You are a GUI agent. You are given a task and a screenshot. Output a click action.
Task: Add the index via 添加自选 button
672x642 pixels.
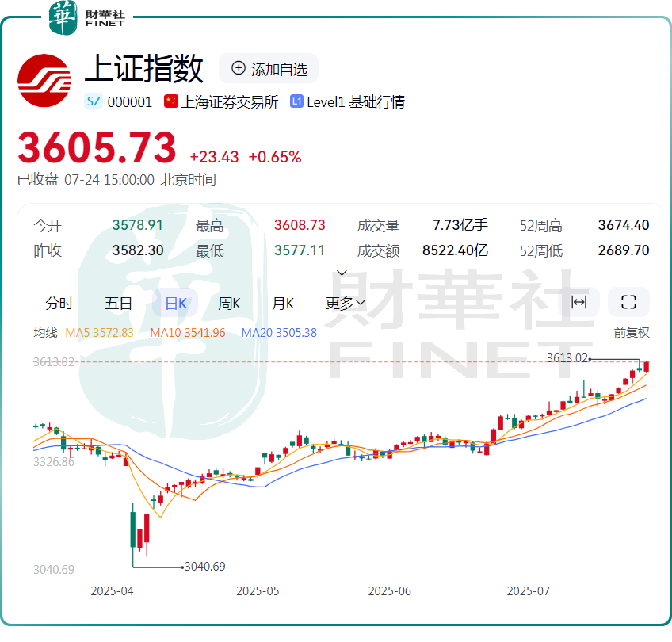[x=269, y=69]
